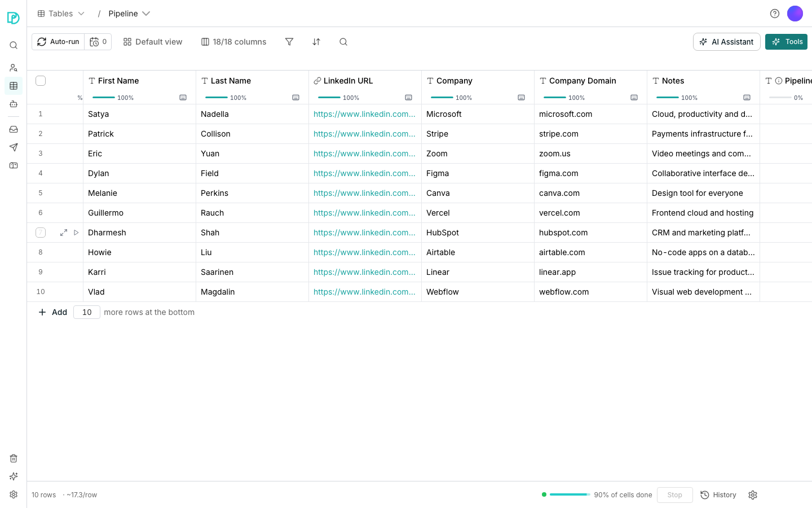Select the 'Design tool for everyone' notes cell
This screenshot has width=812, height=508.
pos(703,193)
